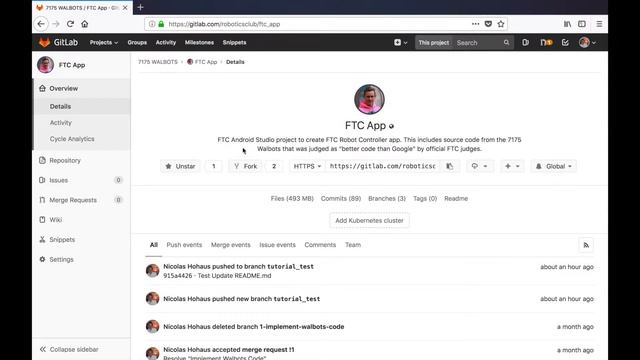The width and height of the screenshot is (640, 360).
Task: Switch to the Comments tab
Action: [320, 245]
